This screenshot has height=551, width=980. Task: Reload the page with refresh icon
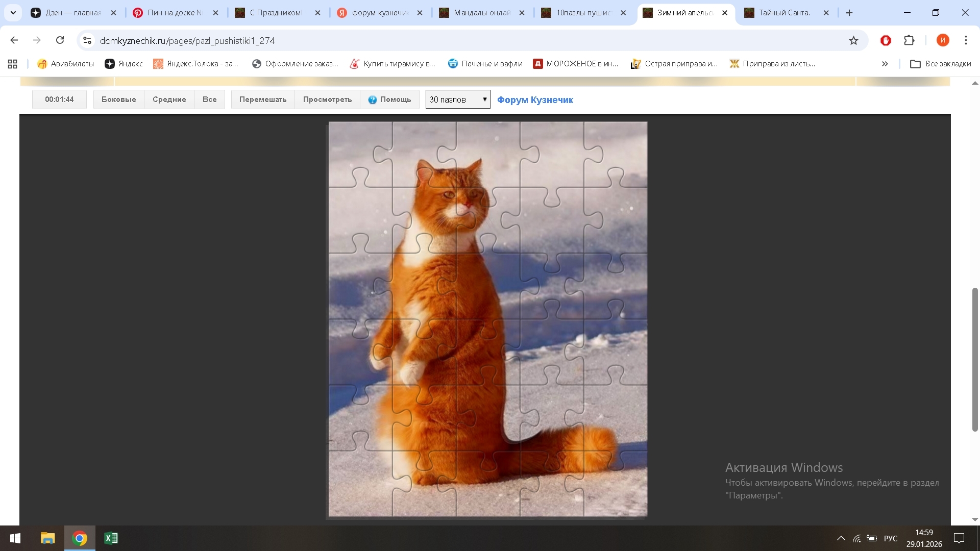pyautogui.click(x=60, y=40)
